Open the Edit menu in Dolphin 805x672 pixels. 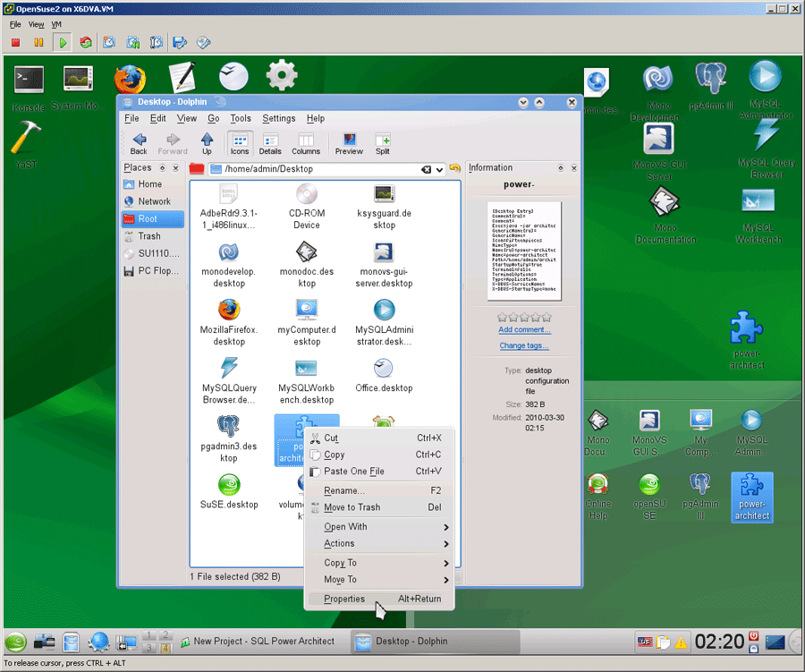click(157, 119)
